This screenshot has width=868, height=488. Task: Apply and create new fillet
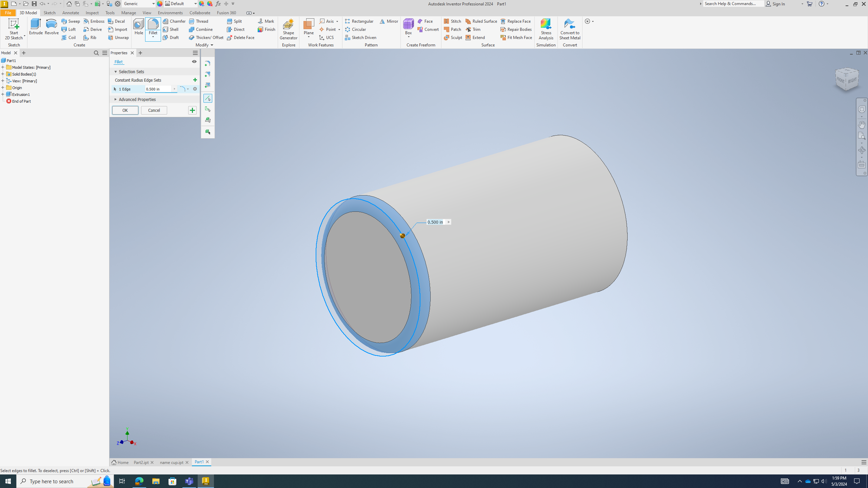point(192,110)
